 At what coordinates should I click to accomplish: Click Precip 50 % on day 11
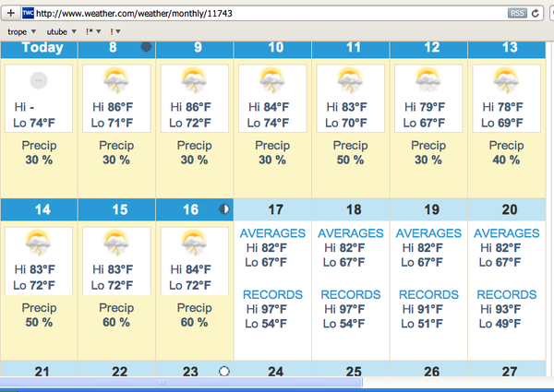pyautogui.click(x=351, y=152)
